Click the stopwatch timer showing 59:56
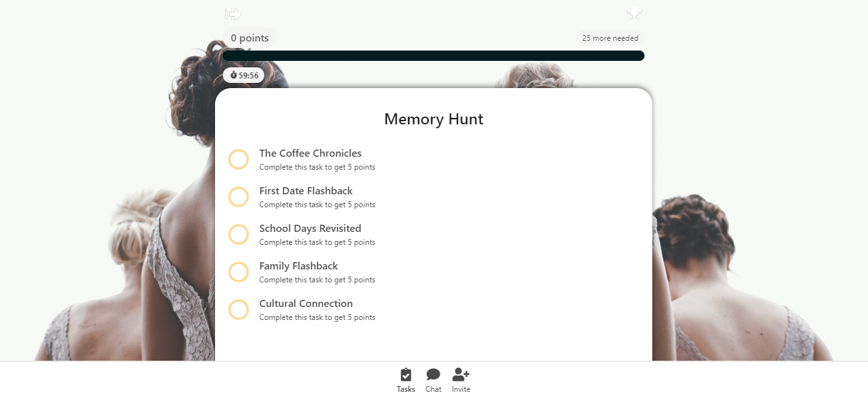The height and width of the screenshot is (397, 868). coord(244,75)
